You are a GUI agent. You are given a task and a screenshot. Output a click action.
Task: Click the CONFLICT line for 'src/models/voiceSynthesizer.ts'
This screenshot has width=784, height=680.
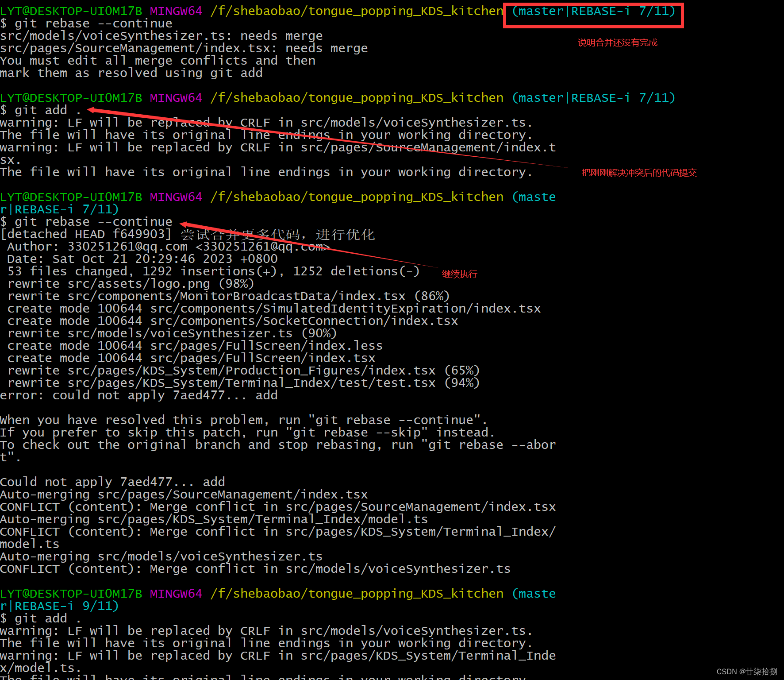255,569
